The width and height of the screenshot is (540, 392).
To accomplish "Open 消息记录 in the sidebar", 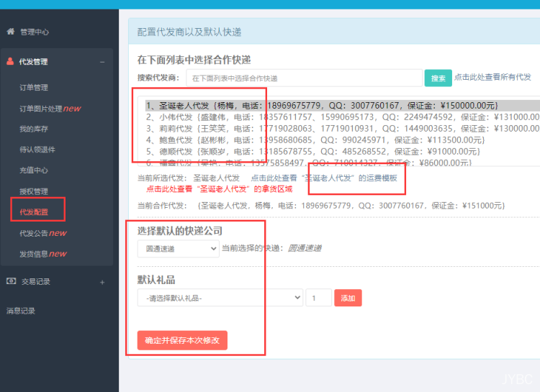I will point(21,311).
